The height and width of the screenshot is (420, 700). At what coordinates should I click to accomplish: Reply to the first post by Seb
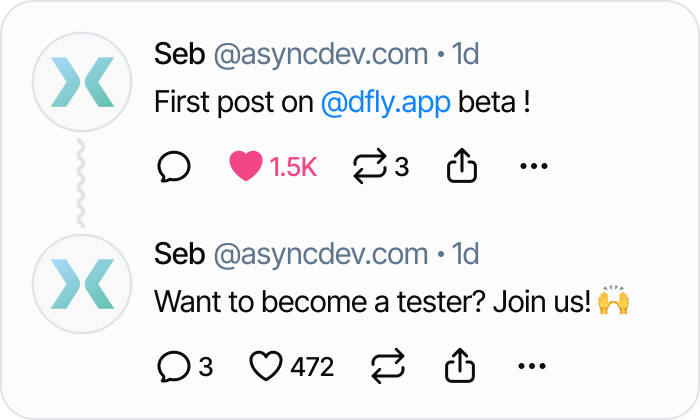(174, 167)
